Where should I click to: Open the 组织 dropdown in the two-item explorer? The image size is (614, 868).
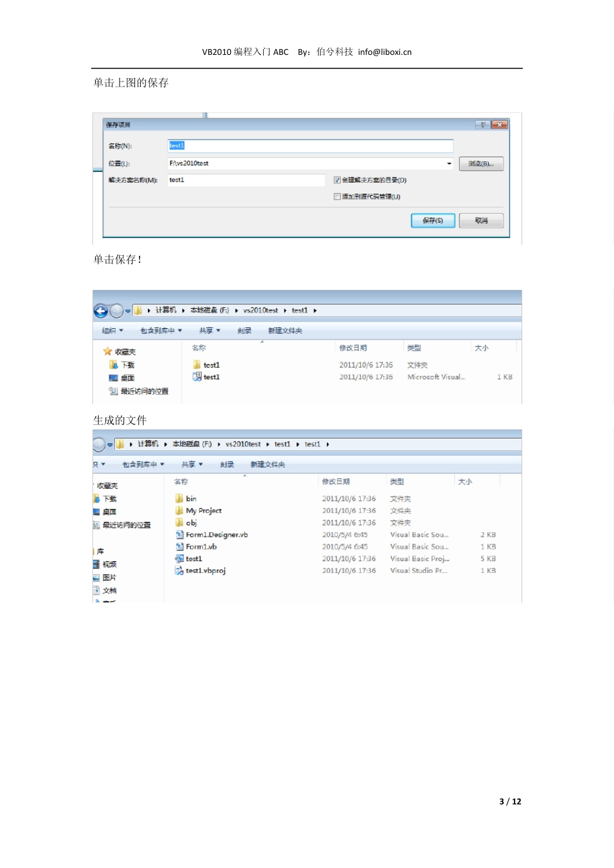[112, 331]
